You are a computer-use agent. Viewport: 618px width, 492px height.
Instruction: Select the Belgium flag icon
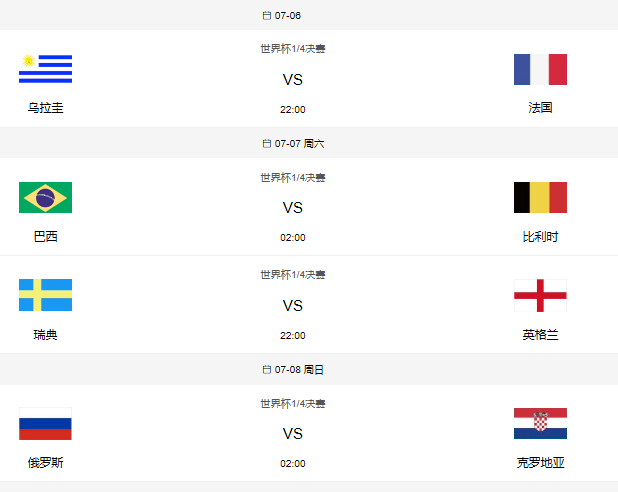(x=540, y=197)
